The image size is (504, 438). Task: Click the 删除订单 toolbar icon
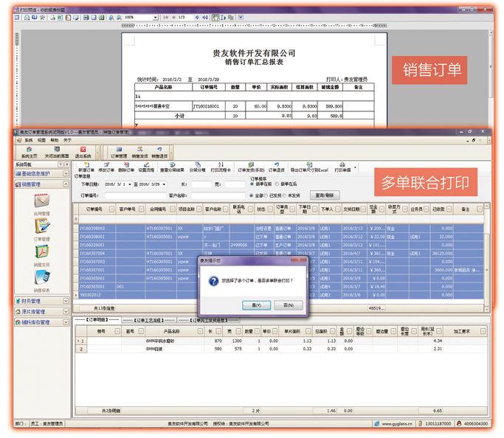[x=126, y=167]
